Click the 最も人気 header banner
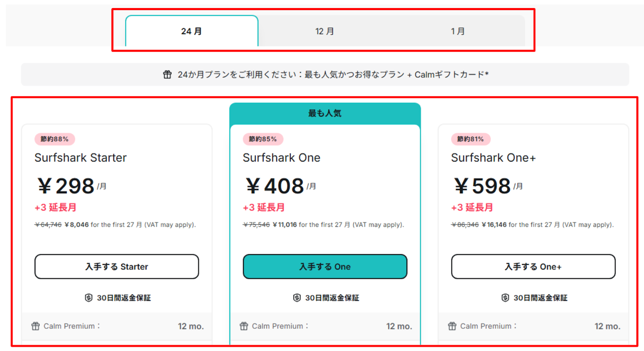Viewport: 644px width, 351px height. point(325,113)
